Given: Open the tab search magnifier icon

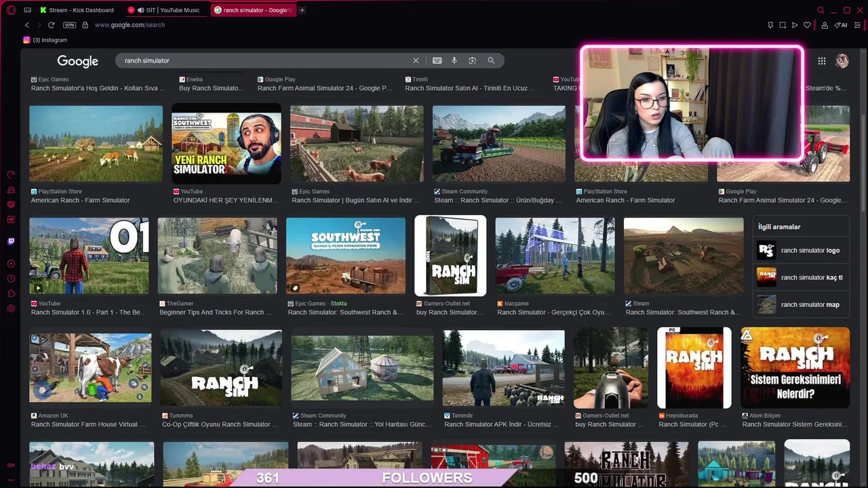Looking at the screenshot, I should tap(821, 10).
